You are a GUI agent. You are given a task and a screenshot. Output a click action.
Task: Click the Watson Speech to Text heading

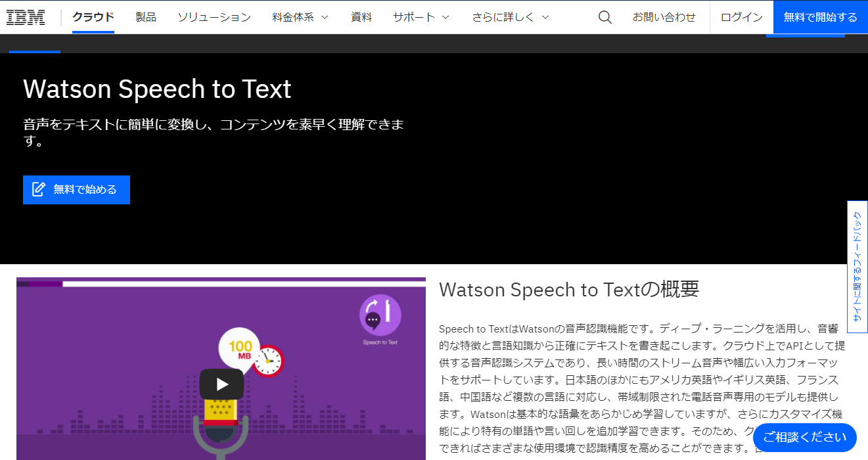pos(157,89)
